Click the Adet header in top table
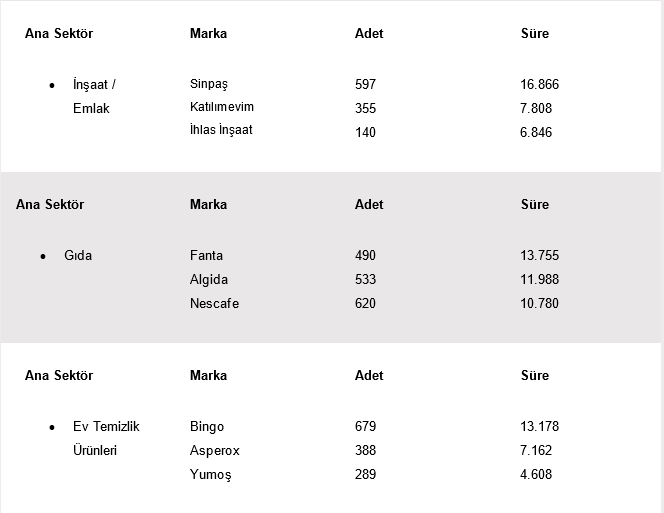 coord(369,33)
